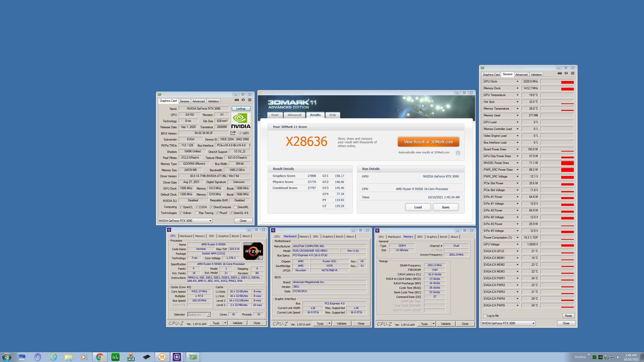Click the BIOS share/export arrow icon
This screenshot has height=362, width=644.
(233, 133)
